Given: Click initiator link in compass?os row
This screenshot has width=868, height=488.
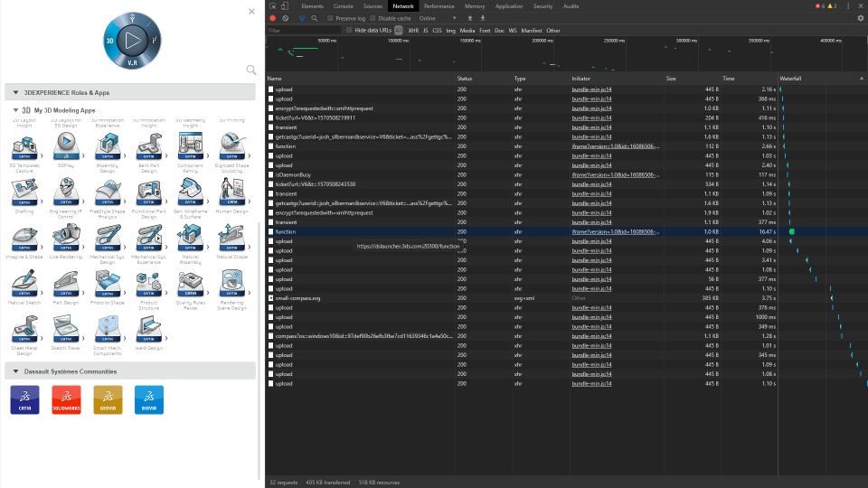Looking at the screenshot, I should 591,336.
